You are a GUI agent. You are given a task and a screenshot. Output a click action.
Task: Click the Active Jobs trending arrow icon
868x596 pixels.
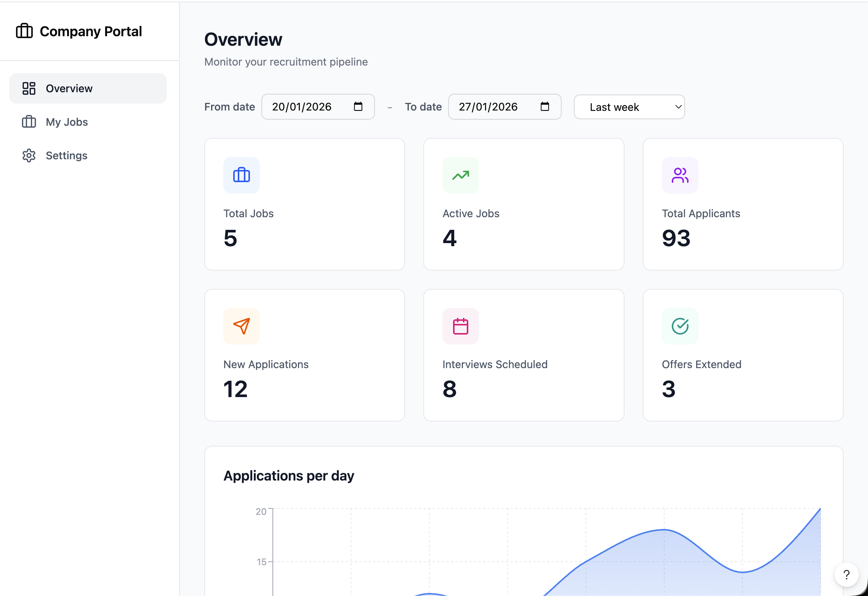point(460,175)
